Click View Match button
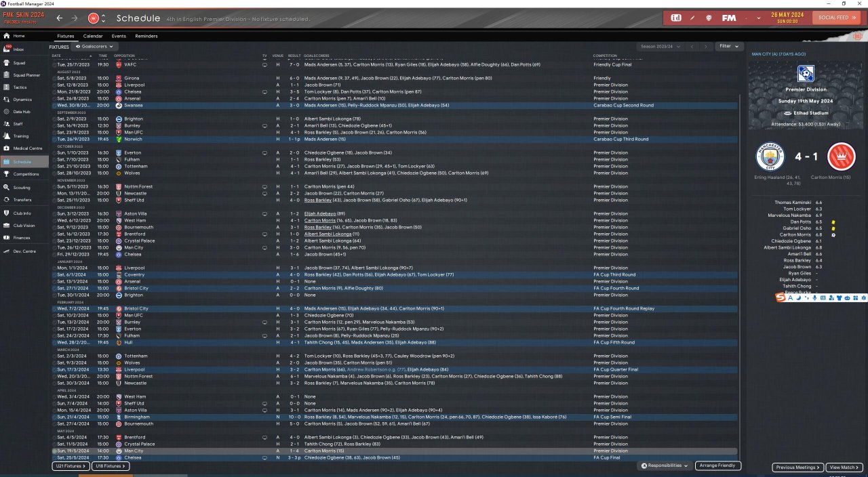This screenshot has width=868, height=477. [845, 468]
